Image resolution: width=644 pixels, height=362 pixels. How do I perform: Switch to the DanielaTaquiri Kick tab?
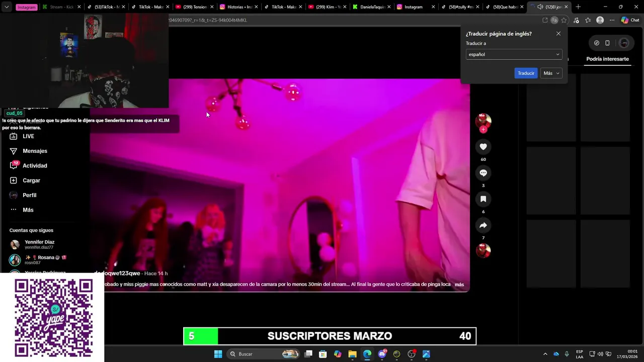click(371, 7)
